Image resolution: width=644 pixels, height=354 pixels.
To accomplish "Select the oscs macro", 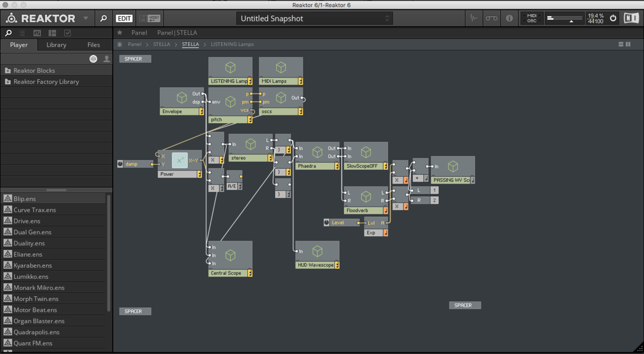I will pos(281,101).
